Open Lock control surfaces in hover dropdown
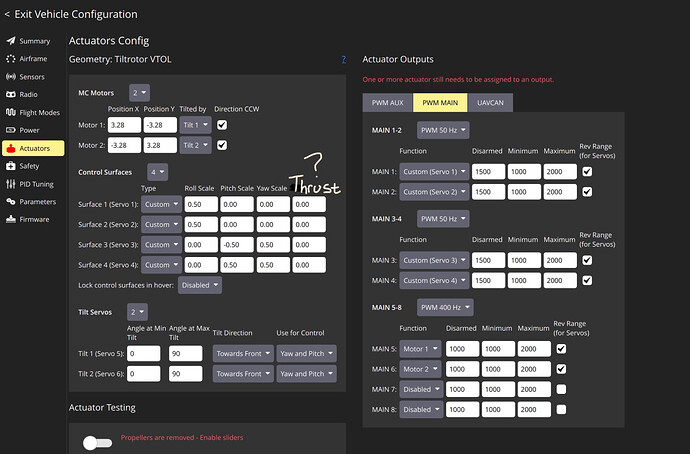Image resolution: width=690 pixels, height=454 pixels. click(x=201, y=284)
